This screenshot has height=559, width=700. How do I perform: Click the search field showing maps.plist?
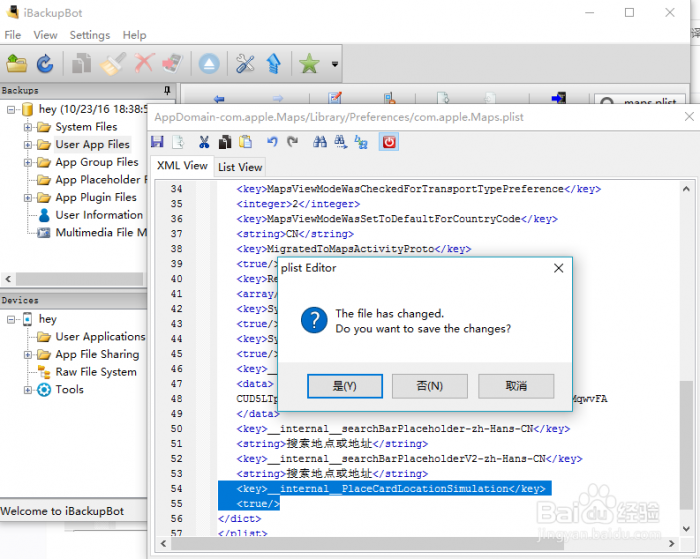coord(640,100)
